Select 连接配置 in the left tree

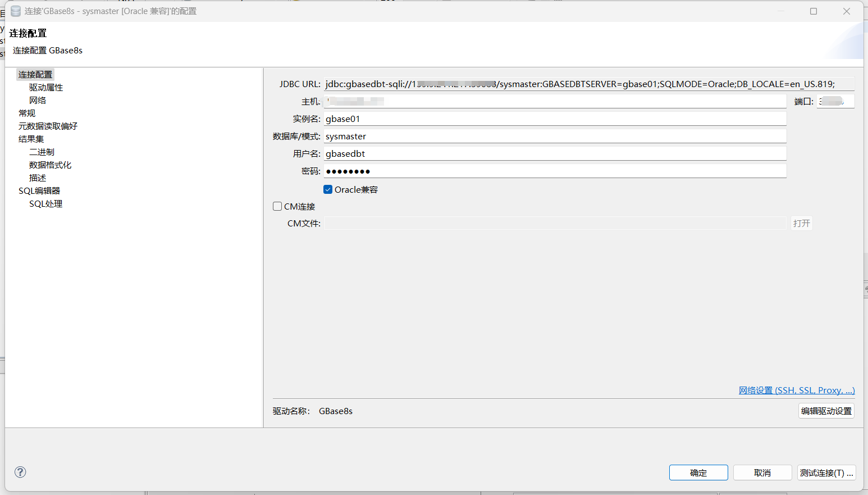tap(35, 74)
